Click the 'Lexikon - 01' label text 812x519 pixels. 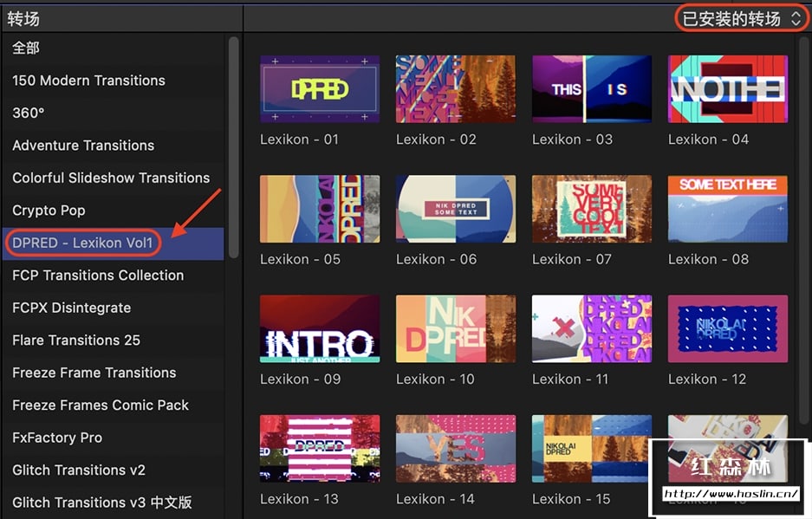click(x=299, y=139)
